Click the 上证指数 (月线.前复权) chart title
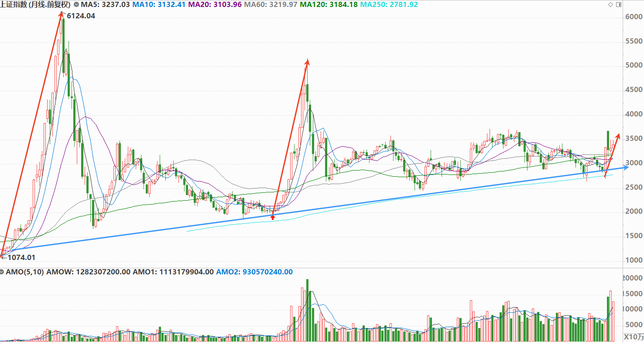 click(x=36, y=4)
